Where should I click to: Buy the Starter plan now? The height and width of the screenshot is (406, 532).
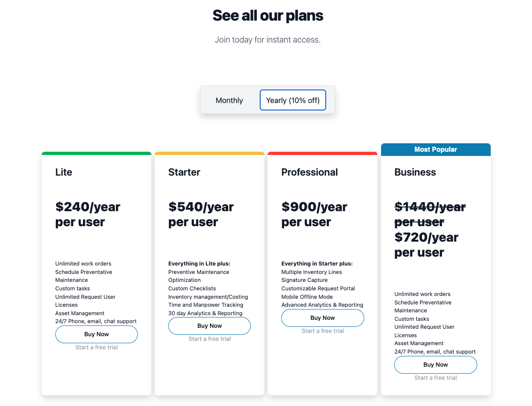point(210,325)
